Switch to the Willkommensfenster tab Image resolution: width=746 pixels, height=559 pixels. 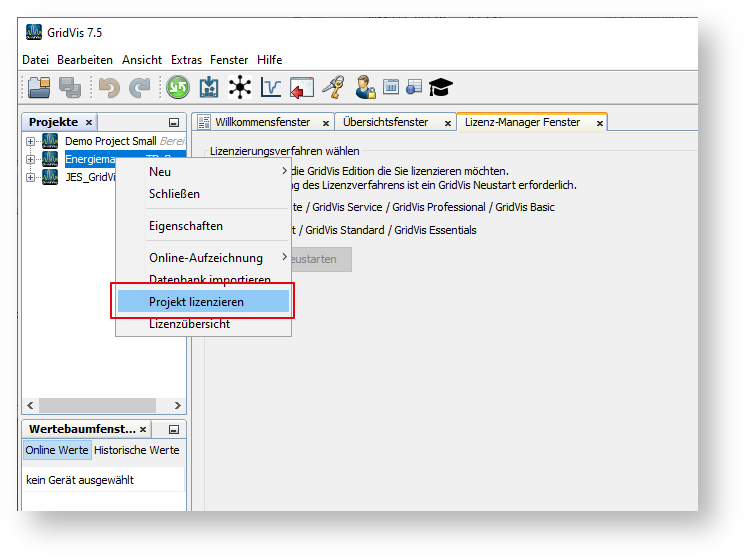click(263, 122)
